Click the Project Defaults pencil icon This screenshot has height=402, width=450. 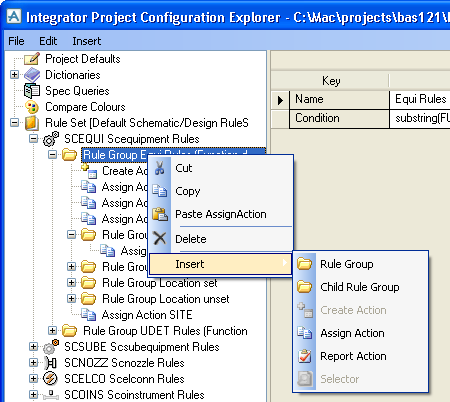pos(32,59)
